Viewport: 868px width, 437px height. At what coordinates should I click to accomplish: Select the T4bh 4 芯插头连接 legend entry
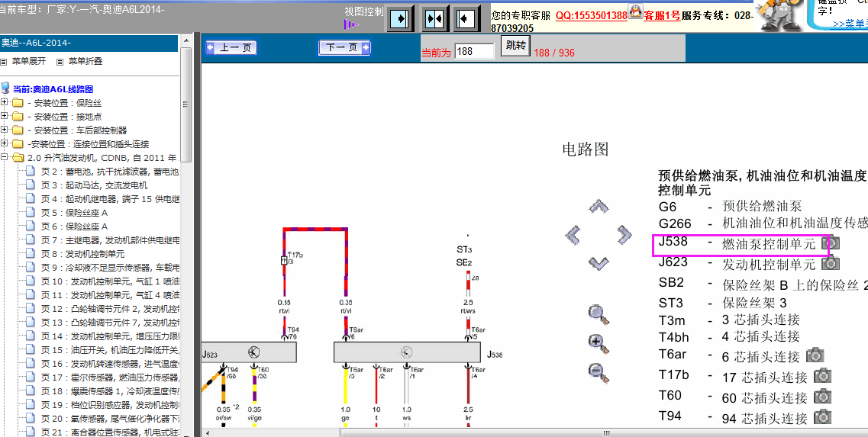click(x=730, y=336)
